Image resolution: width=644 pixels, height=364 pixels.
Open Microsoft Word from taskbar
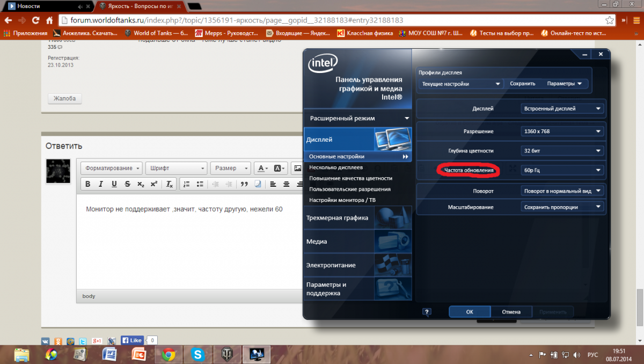click(x=110, y=355)
